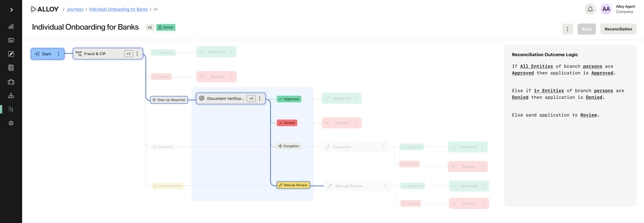Open the card list sidebar icon

coord(11,40)
